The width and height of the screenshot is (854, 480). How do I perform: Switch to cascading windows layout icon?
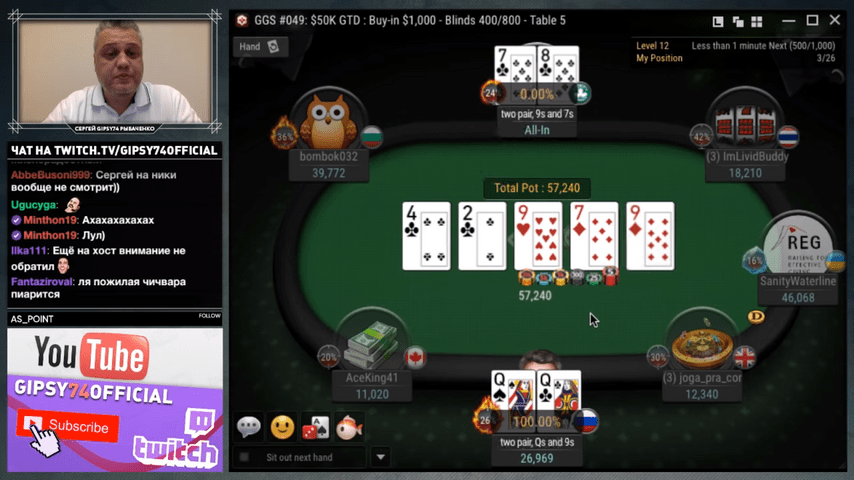[x=738, y=21]
